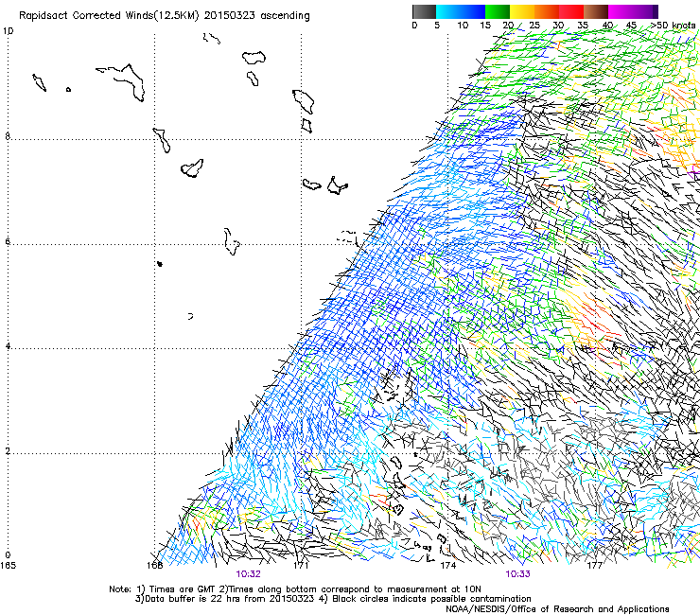This screenshot has height=615, width=700.
Task: Click the purple time label 10:32
Action: tap(248, 574)
